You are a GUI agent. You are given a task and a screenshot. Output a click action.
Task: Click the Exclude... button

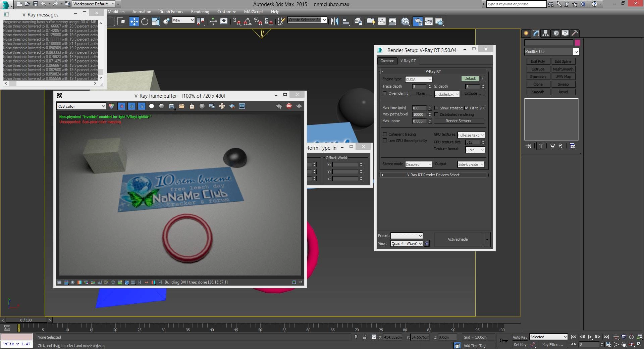(473, 93)
